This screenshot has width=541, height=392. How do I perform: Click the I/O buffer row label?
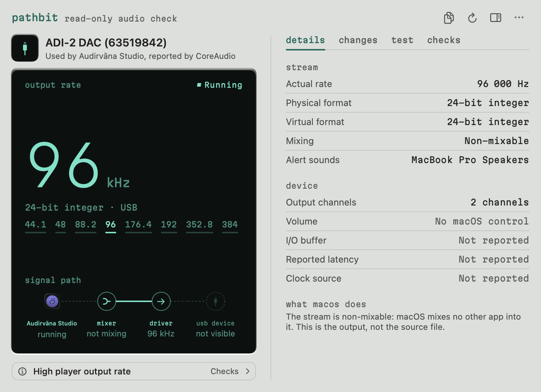point(306,240)
